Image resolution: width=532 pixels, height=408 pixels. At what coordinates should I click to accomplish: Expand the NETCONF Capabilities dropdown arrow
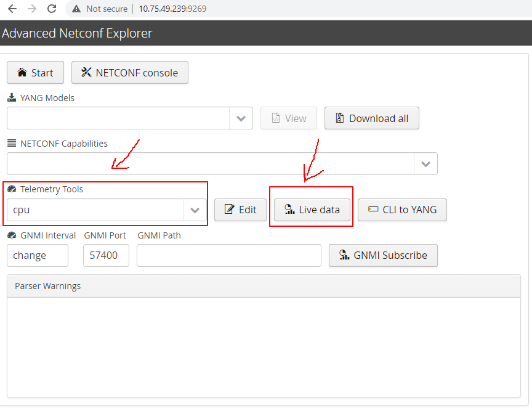coord(425,164)
